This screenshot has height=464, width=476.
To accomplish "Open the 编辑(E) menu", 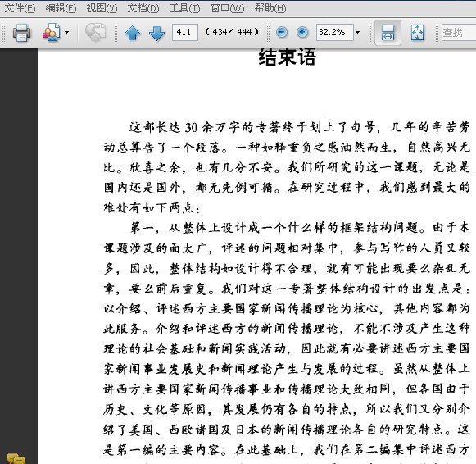I will (x=61, y=7).
